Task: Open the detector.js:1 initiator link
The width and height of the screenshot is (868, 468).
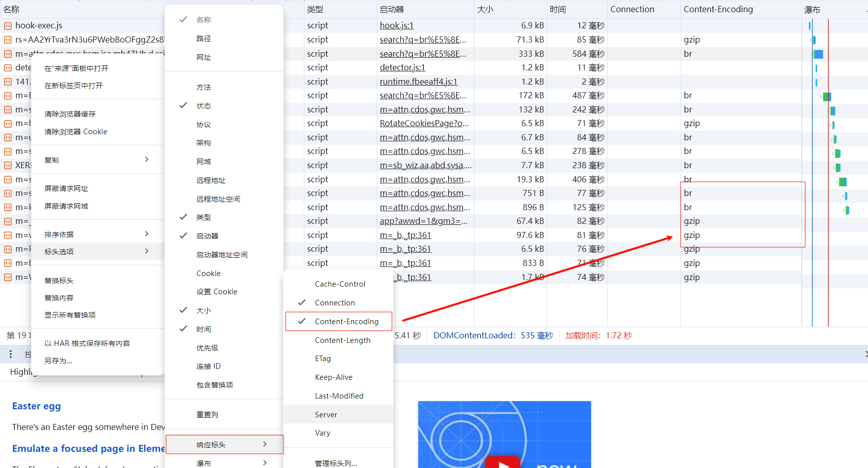Action: tap(402, 67)
